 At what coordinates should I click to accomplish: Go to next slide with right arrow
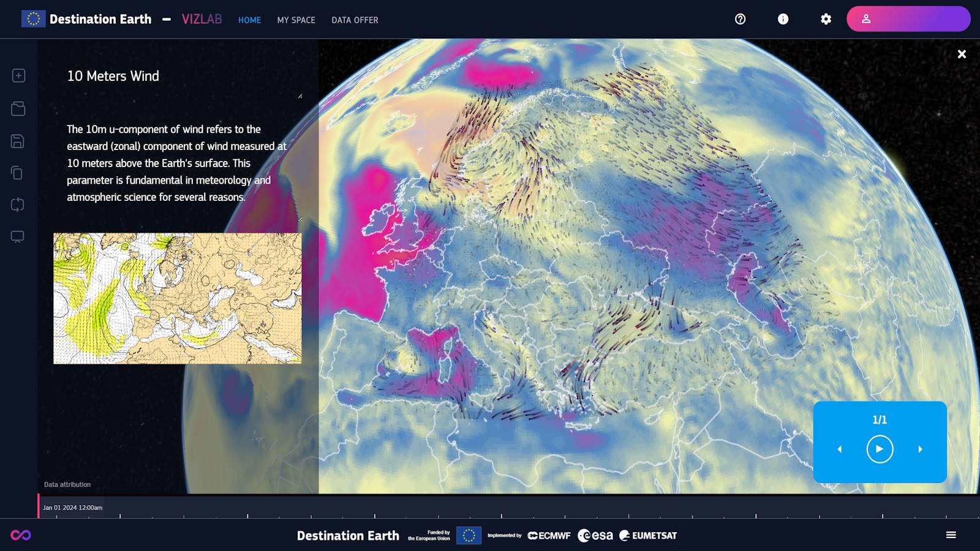[x=920, y=449]
